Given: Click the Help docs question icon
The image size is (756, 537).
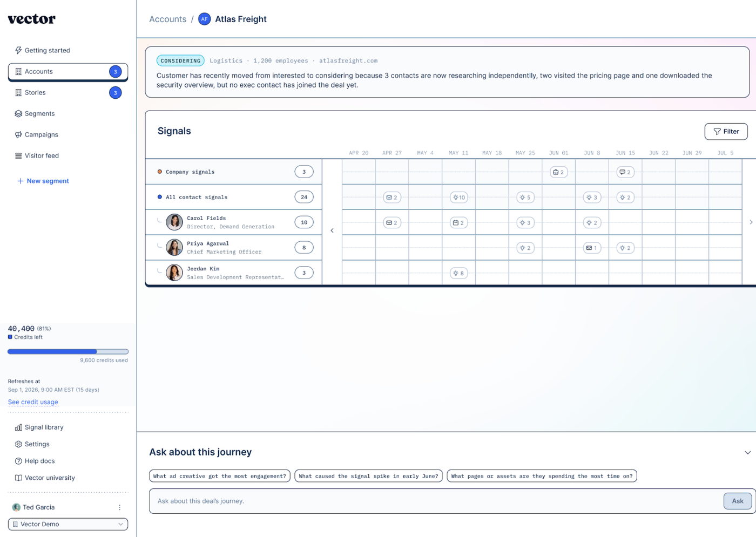Looking at the screenshot, I should click(18, 461).
